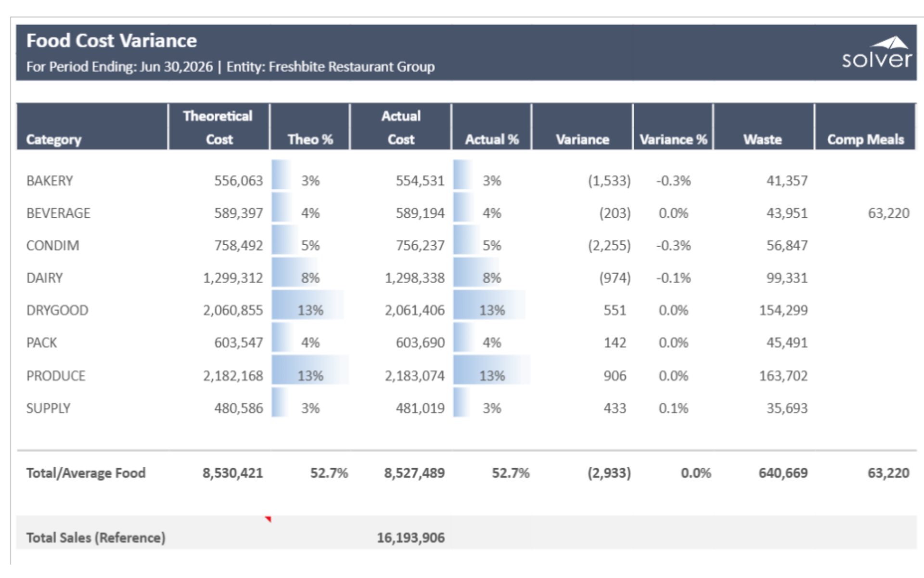Click the Waste column header
Screen dimensions: 924x578
pyautogui.click(x=762, y=139)
